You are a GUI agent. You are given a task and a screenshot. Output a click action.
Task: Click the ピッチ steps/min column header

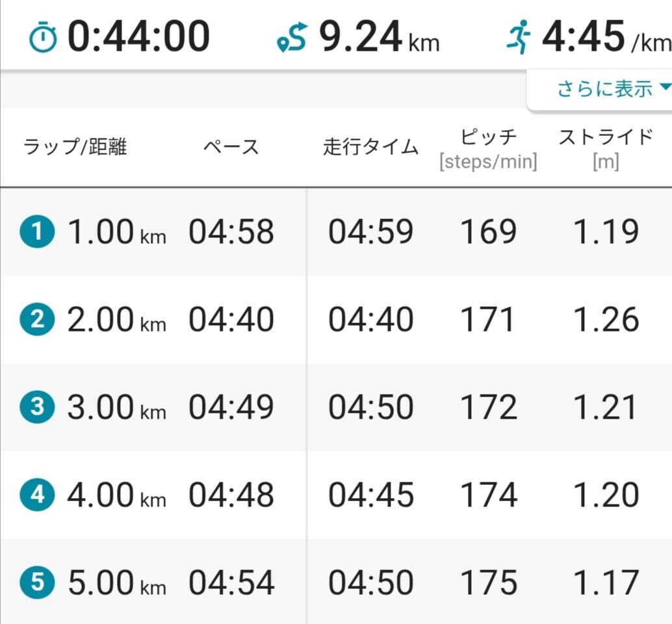pos(488,149)
